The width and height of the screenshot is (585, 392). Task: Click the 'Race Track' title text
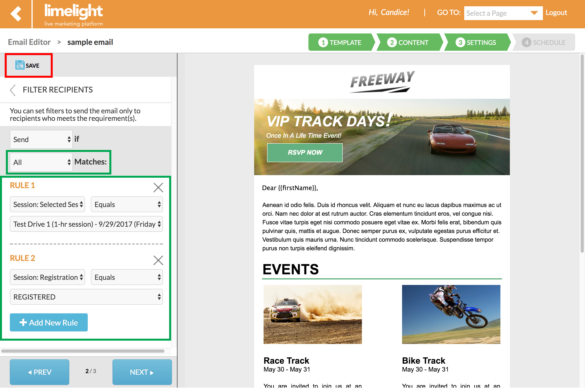pyautogui.click(x=286, y=361)
